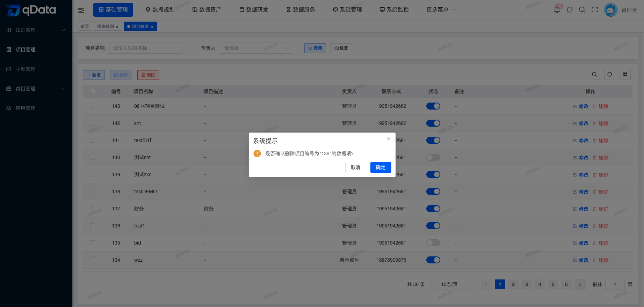Click the toolbar 修改 button
The height and width of the screenshot is (307, 644).
121,75
